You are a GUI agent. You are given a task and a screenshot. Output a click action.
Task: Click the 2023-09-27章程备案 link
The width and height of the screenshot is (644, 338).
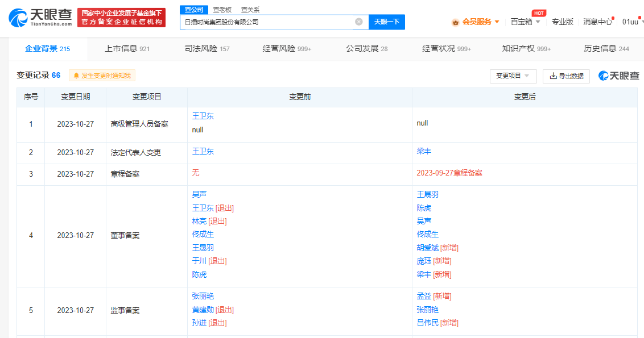pyautogui.click(x=449, y=173)
